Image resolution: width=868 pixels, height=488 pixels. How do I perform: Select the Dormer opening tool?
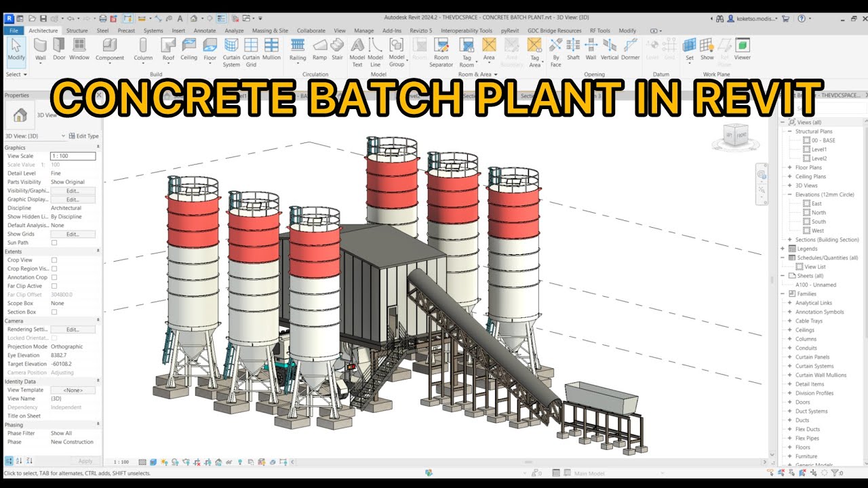(x=631, y=49)
